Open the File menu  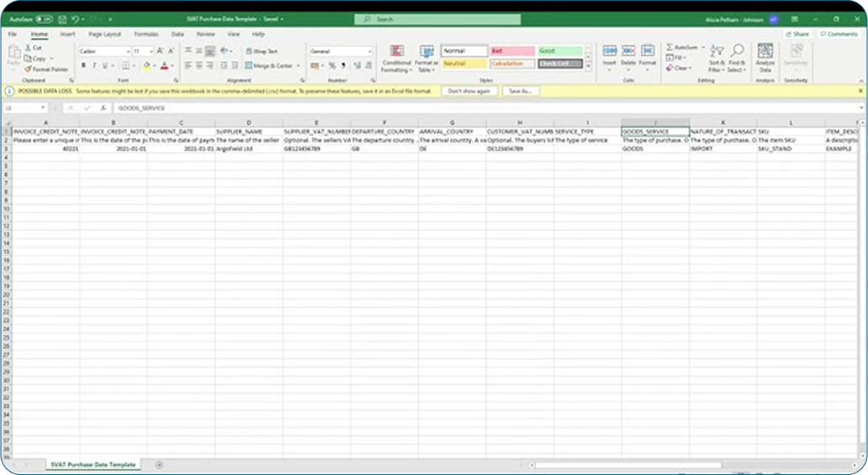pyautogui.click(x=12, y=34)
